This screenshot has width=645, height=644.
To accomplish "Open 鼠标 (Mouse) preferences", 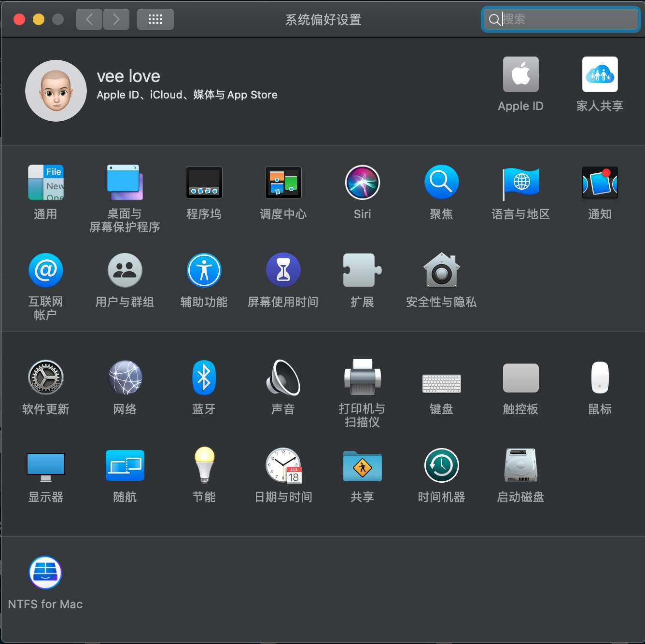I will click(x=600, y=378).
